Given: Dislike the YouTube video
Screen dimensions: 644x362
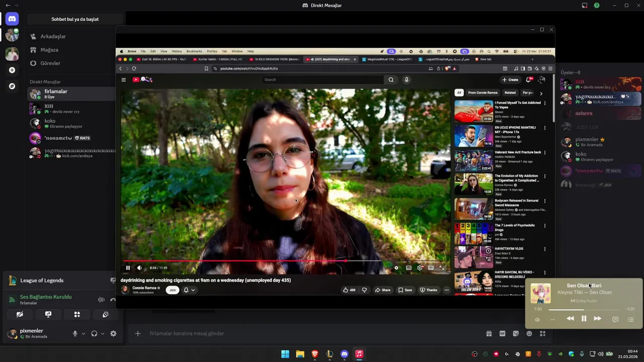Looking at the screenshot, I should pos(365,290).
